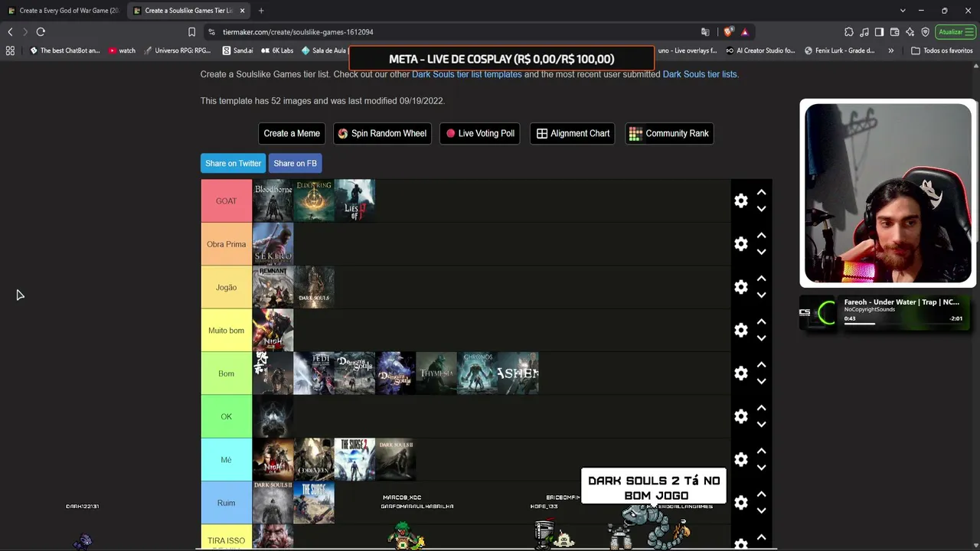The image size is (980, 551).
Task: Open the Brave Wallet icon
Action: pos(894,32)
